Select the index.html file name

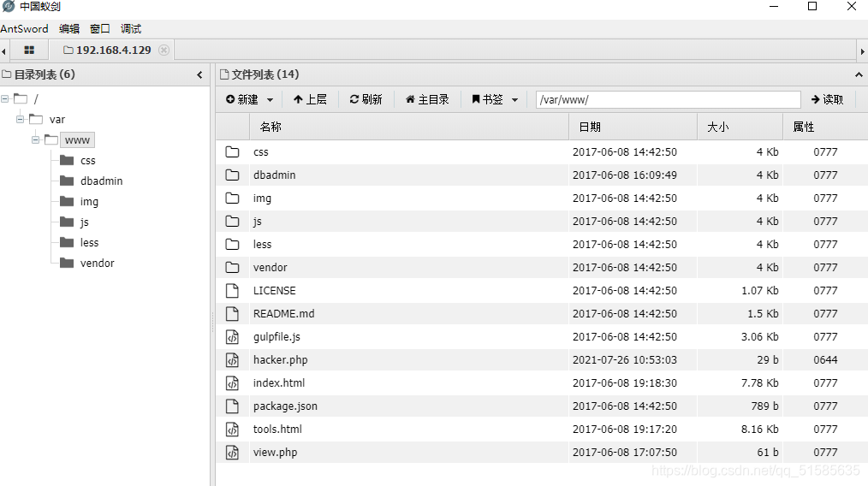click(x=279, y=383)
